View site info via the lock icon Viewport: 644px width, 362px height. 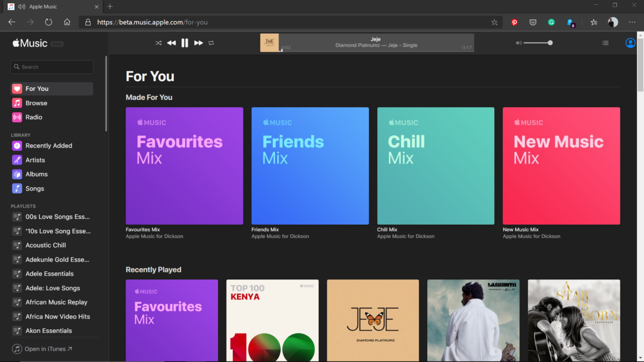(x=88, y=22)
